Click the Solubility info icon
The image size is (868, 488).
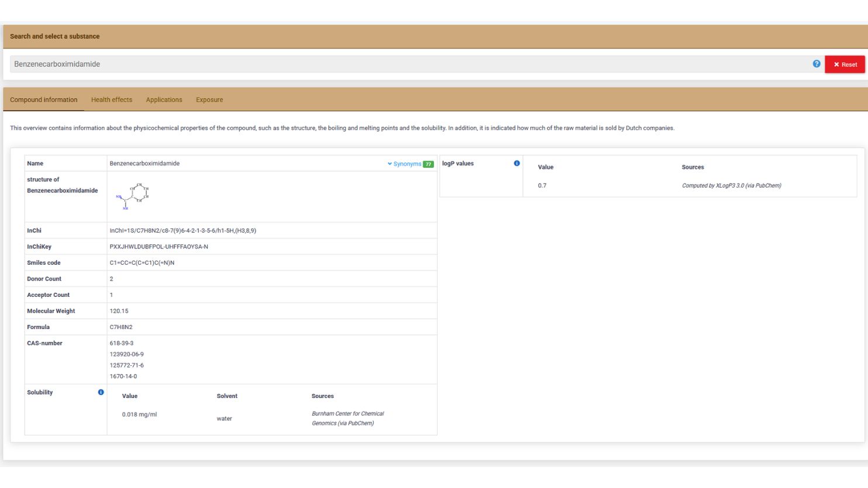pyautogui.click(x=101, y=393)
